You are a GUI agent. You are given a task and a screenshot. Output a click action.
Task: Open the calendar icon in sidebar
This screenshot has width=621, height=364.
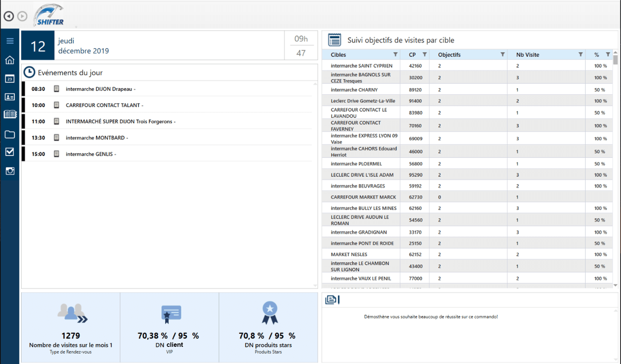pos(10,79)
